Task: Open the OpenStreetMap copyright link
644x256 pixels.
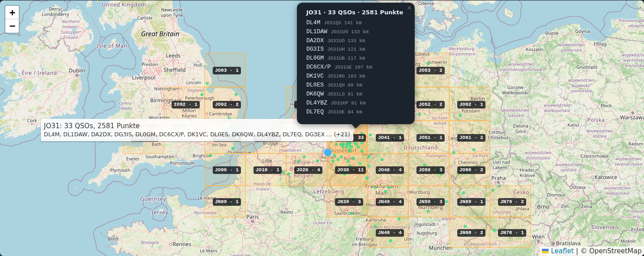Action: pyautogui.click(x=614, y=251)
